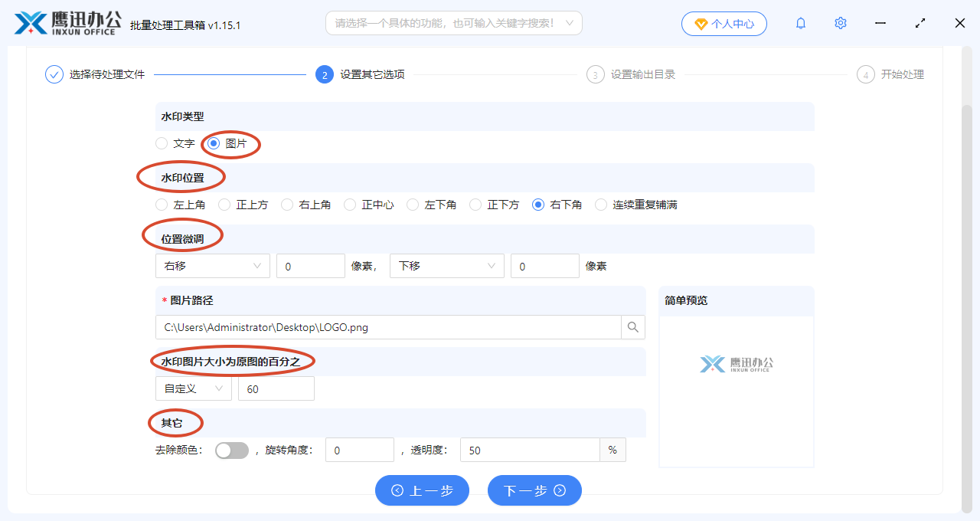Go to step 设置其它选项

point(373,74)
